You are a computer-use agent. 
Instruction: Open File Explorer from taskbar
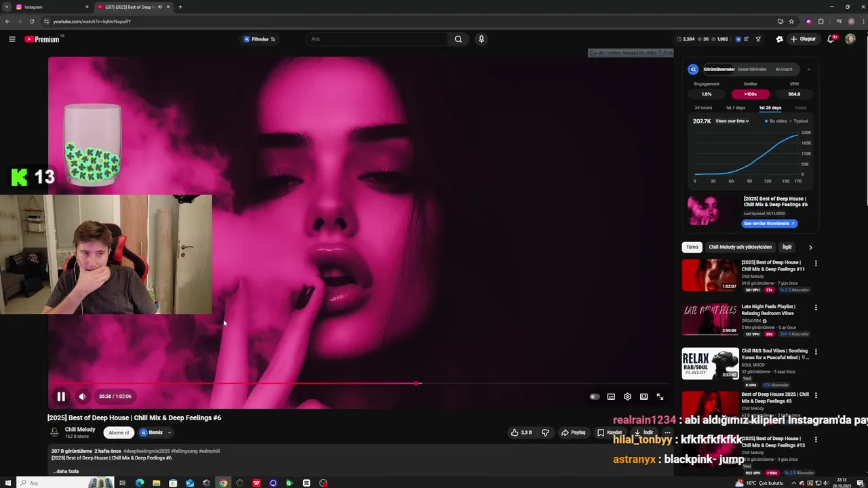click(x=156, y=483)
